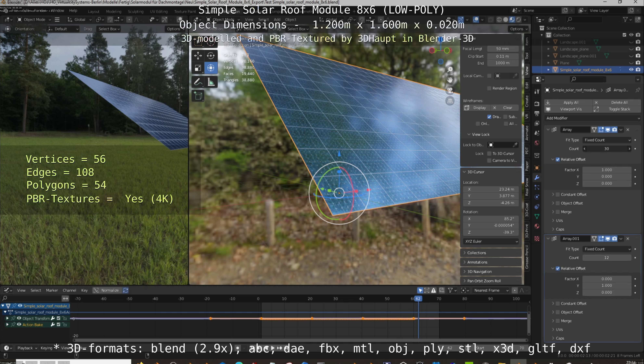The width and height of the screenshot is (644, 364).
Task: Open the Window menu
Action: (57, 11)
